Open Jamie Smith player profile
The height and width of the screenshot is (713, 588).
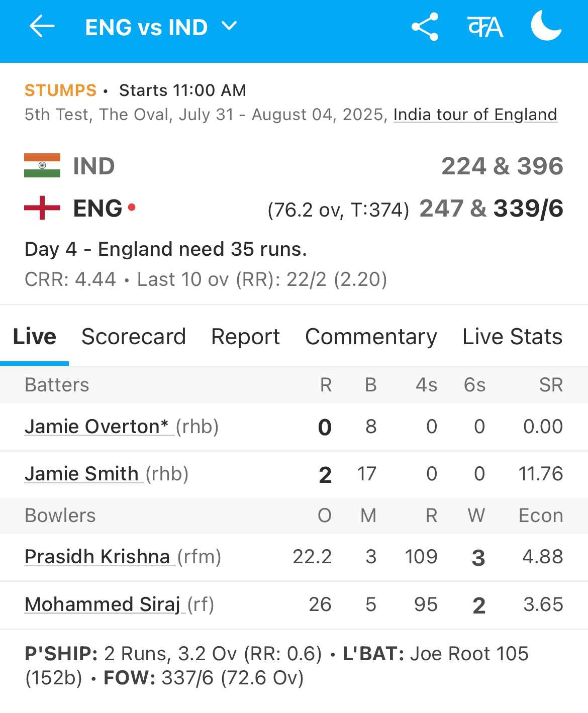click(82, 474)
